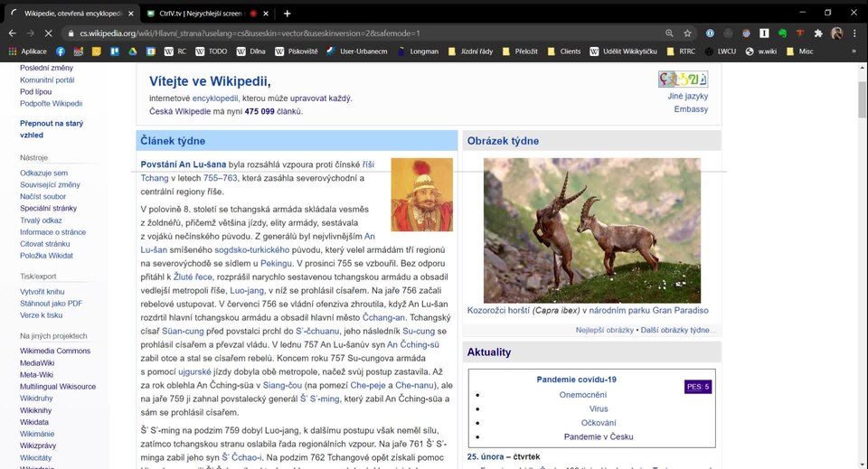
Task: Open the Dílna bookmark
Action: click(x=250, y=52)
